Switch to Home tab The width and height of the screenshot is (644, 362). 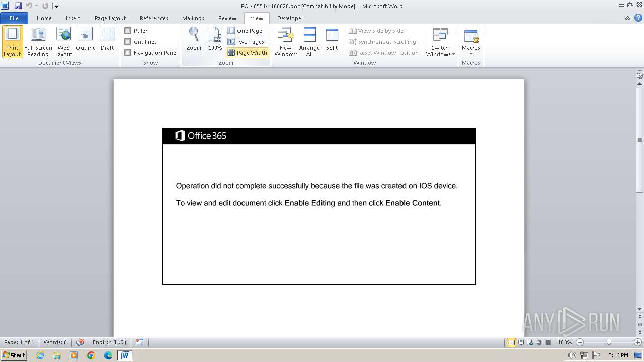pyautogui.click(x=44, y=18)
